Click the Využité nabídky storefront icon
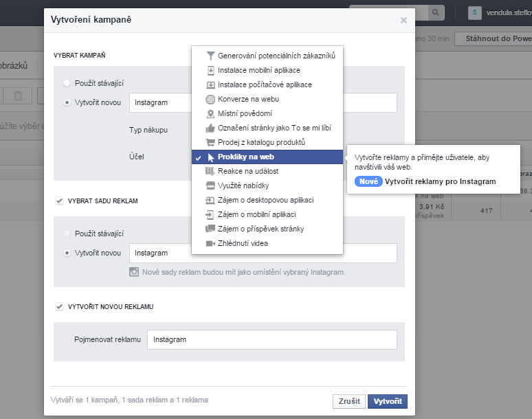The height and width of the screenshot is (419, 532). pyautogui.click(x=210, y=185)
